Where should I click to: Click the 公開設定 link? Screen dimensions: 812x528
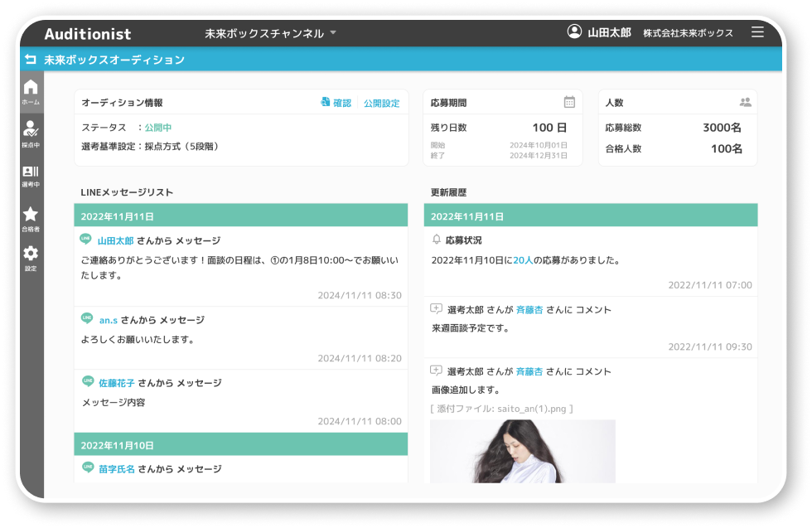[381, 104]
